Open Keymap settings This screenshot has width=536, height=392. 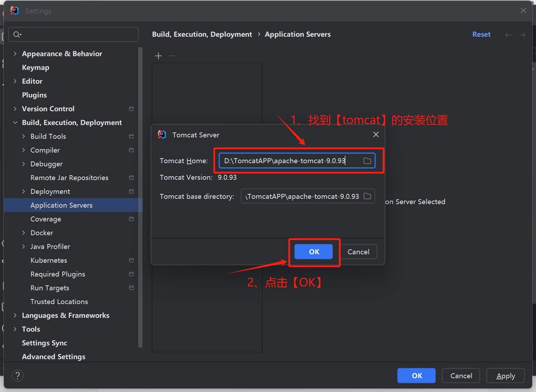point(35,67)
